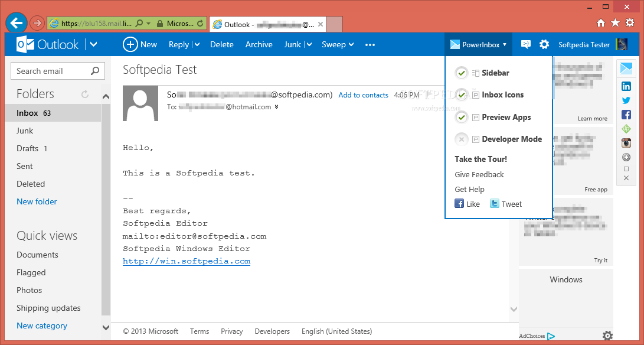Open the win.softpedia.com link
This screenshot has width=644, height=345.
[187, 261]
